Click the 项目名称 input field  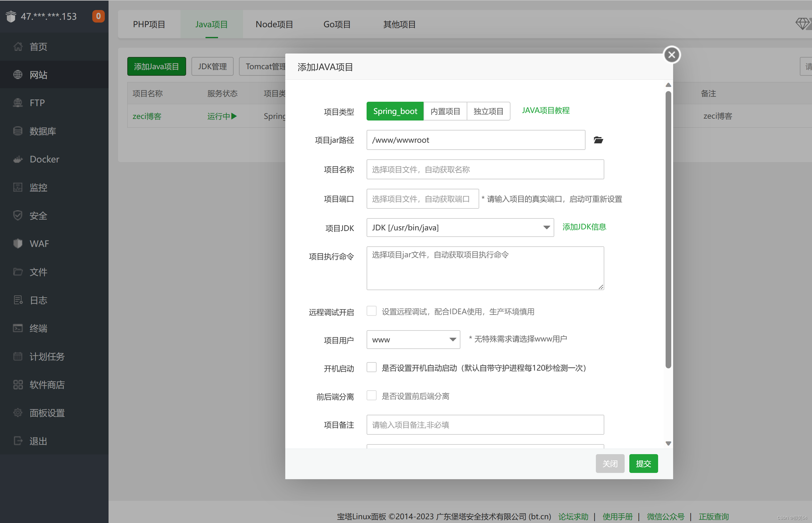pyautogui.click(x=485, y=169)
